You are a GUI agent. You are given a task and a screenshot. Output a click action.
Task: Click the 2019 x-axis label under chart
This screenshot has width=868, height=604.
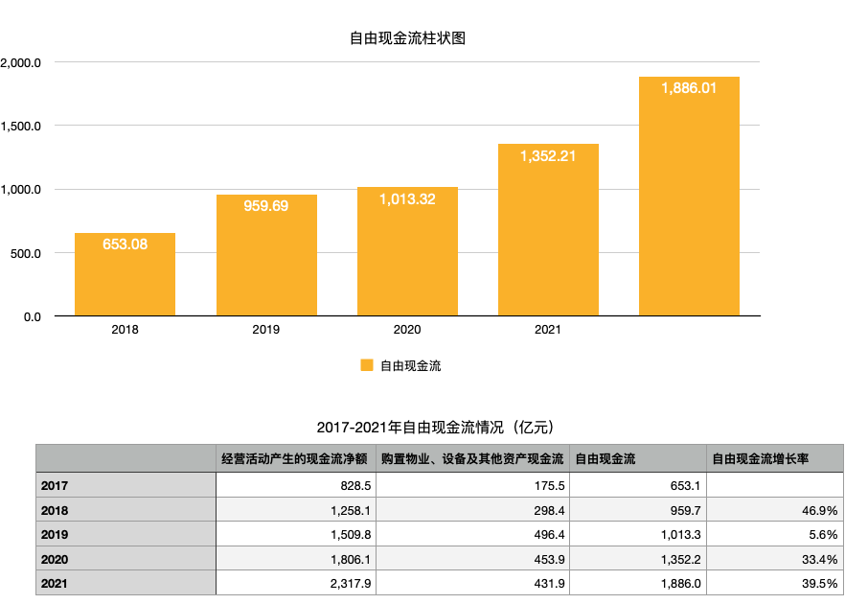[x=265, y=330]
